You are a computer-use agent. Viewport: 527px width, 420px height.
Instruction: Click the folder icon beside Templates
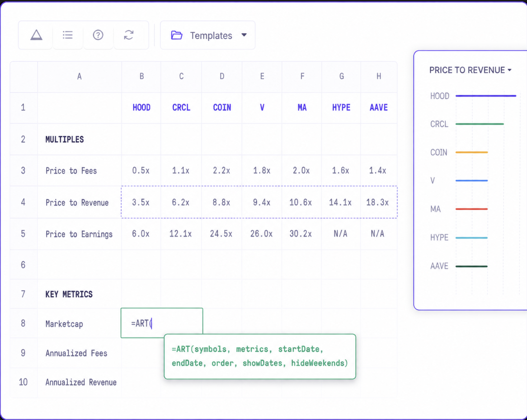tap(176, 35)
